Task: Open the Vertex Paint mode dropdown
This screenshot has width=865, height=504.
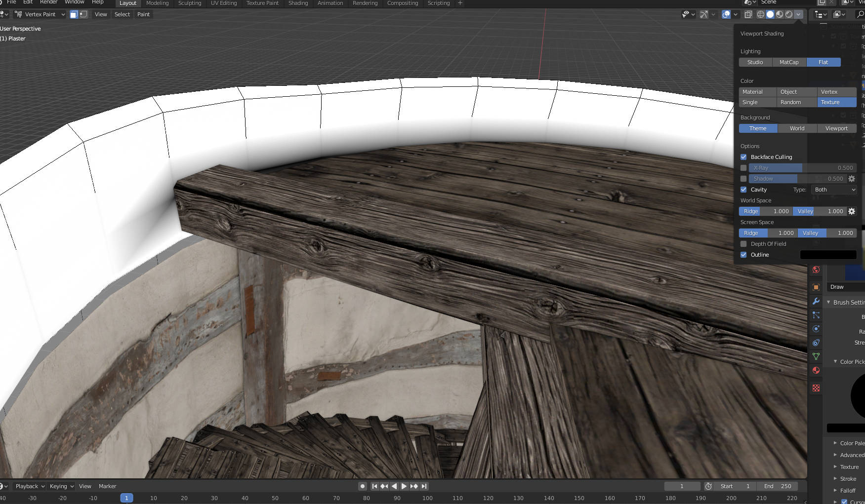Action: coord(40,14)
